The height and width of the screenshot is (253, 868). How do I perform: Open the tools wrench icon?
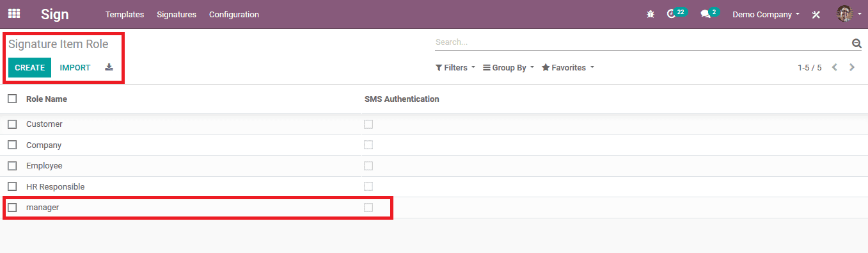coord(816,14)
